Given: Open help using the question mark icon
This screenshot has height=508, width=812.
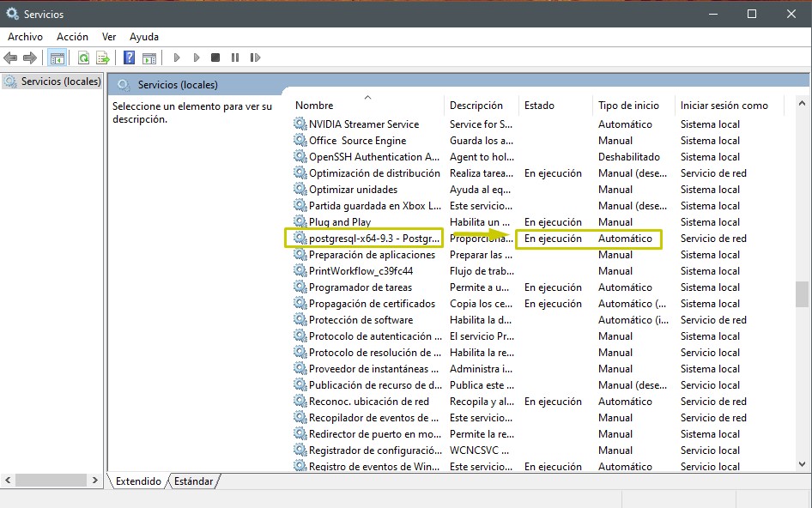Looking at the screenshot, I should click(127, 57).
